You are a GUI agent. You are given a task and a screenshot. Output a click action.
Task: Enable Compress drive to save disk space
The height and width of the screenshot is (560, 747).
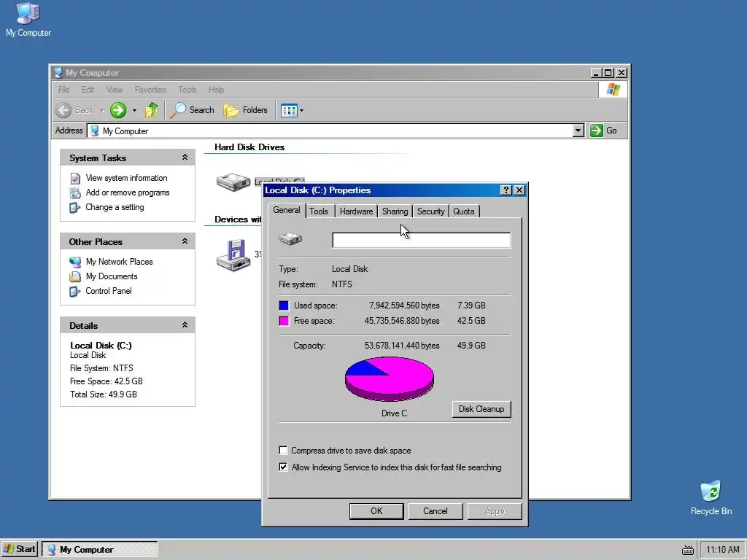click(x=283, y=451)
